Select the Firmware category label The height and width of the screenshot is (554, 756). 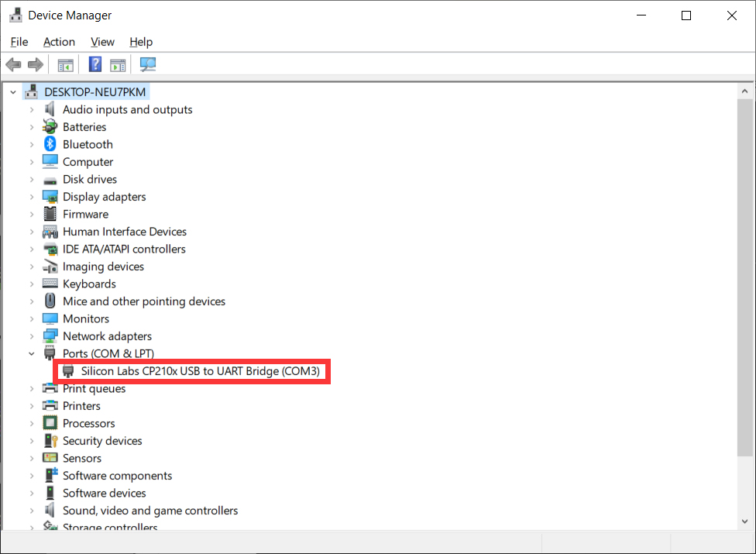85,214
